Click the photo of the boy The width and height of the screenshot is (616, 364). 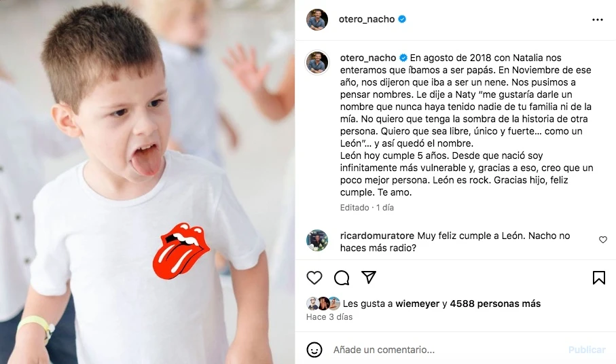(x=147, y=182)
